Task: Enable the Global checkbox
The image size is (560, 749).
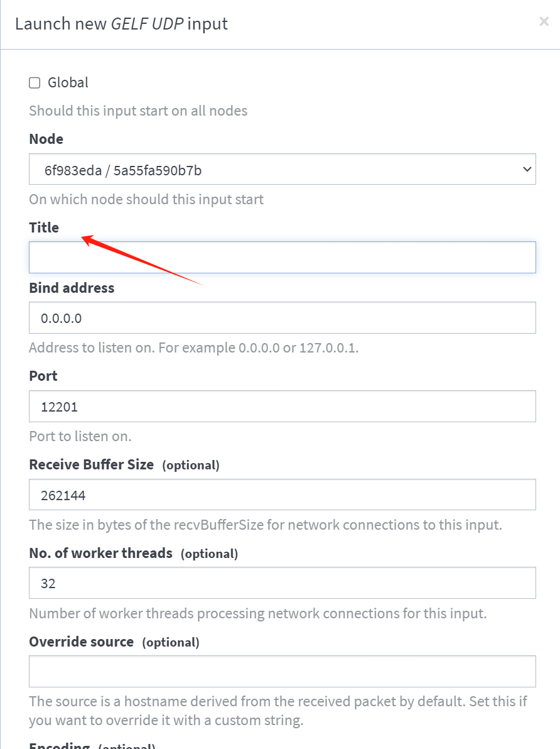Action: [35, 83]
